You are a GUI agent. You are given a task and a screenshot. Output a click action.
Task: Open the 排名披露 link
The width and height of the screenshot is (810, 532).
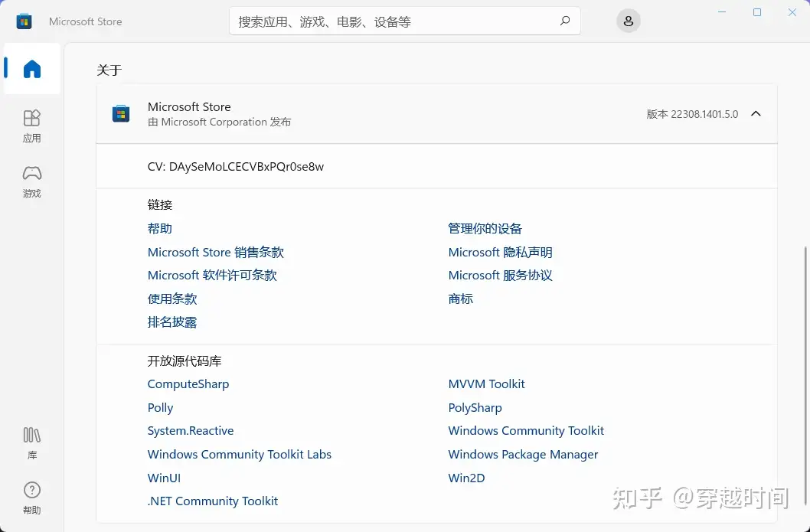172,322
